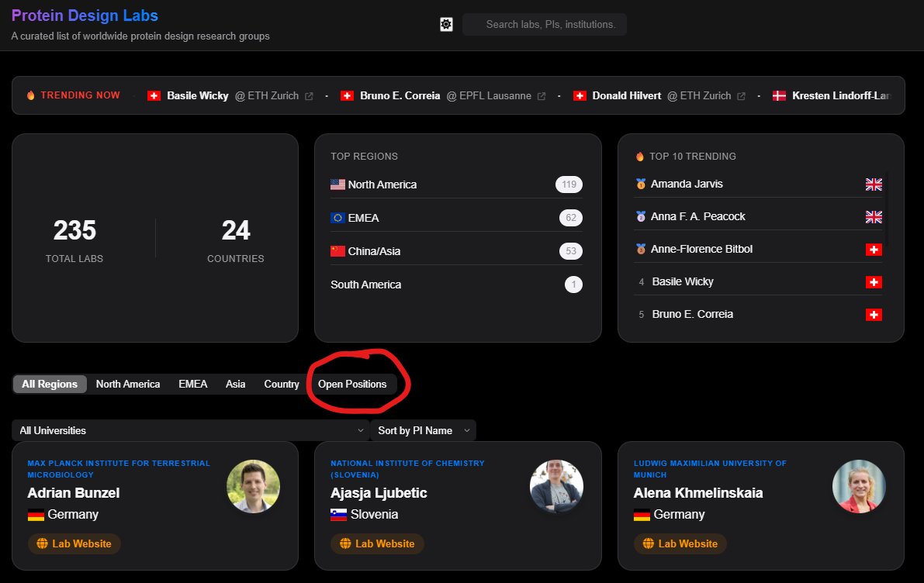This screenshot has width=924, height=583.
Task: Click Max Planck Institute institution label
Action: pos(119,469)
